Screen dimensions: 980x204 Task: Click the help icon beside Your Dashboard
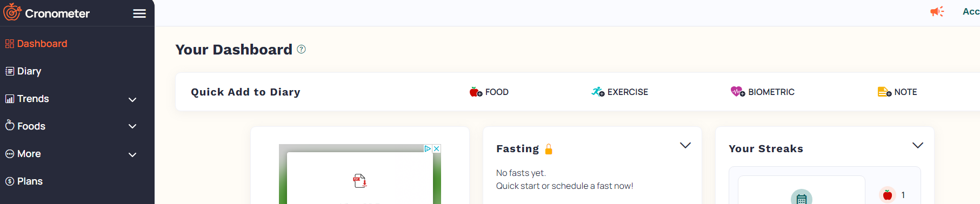point(302,49)
